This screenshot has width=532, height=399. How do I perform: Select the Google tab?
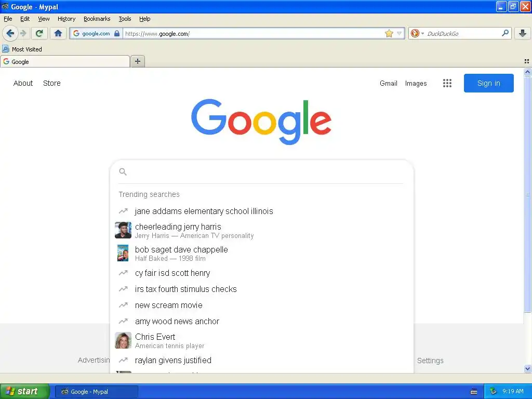[x=65, y=61]
